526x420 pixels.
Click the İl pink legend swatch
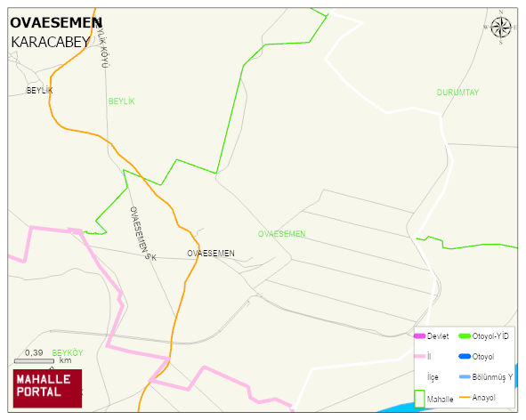419,356
